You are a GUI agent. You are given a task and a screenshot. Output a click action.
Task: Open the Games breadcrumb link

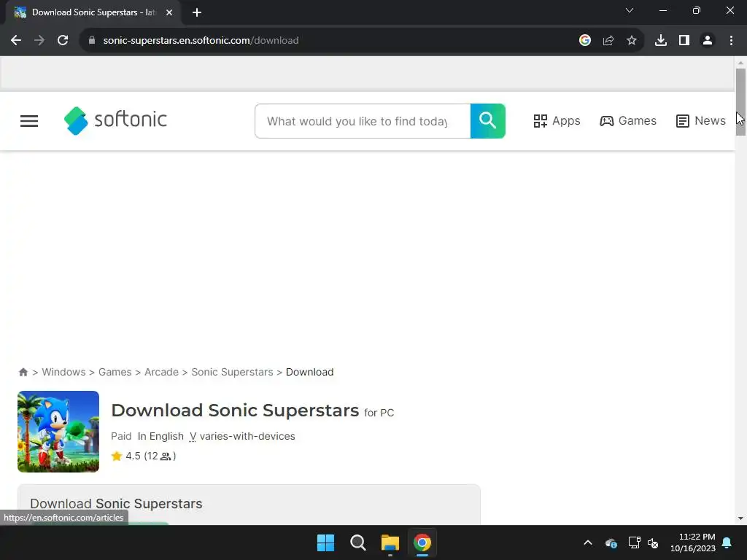[x=115, y=372]
